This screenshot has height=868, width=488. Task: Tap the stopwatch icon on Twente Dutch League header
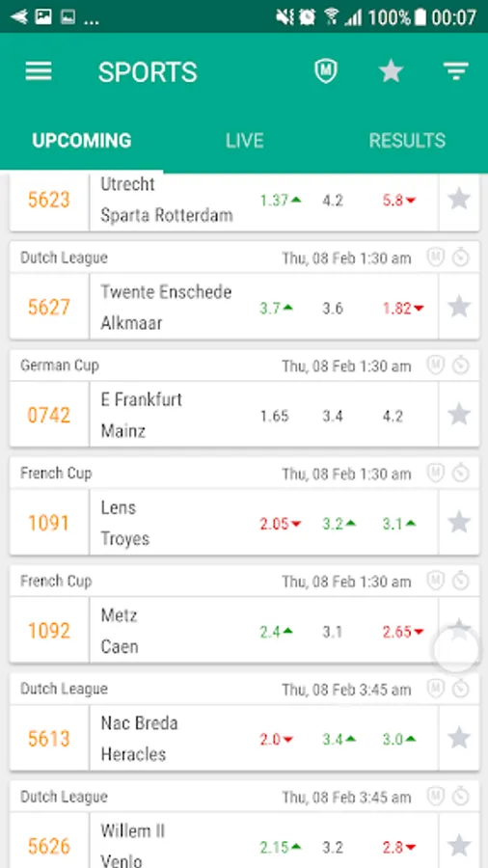point(460,258)
